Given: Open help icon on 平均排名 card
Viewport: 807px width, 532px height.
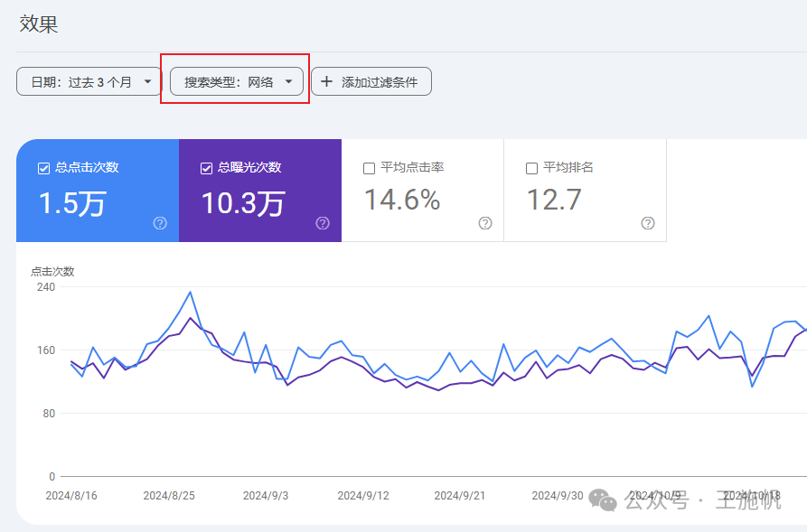Looking at the screenshot, I should pyautogui.click(x=648, y=223).
